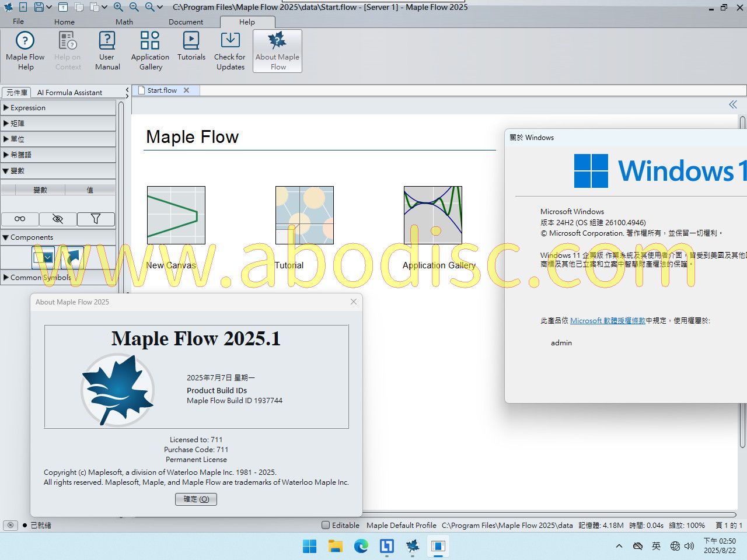Switch to the Document tab
Viewport: 747px width, 560px height.
[186, 22]
